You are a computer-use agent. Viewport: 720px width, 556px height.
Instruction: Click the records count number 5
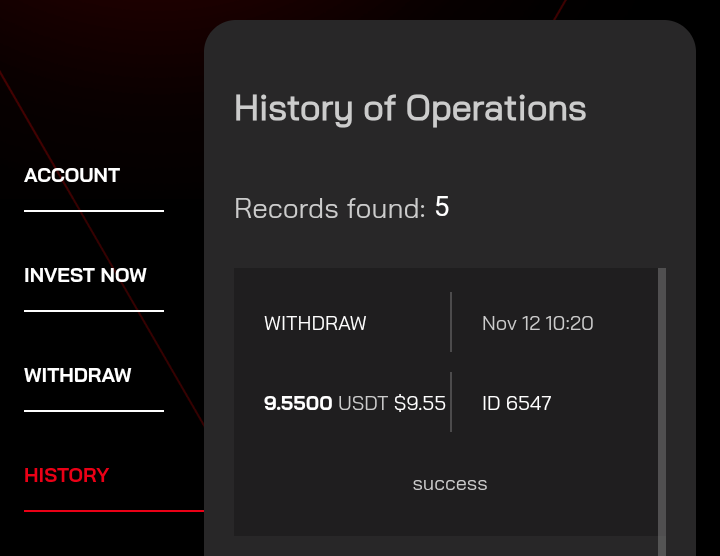click(442, 207)
